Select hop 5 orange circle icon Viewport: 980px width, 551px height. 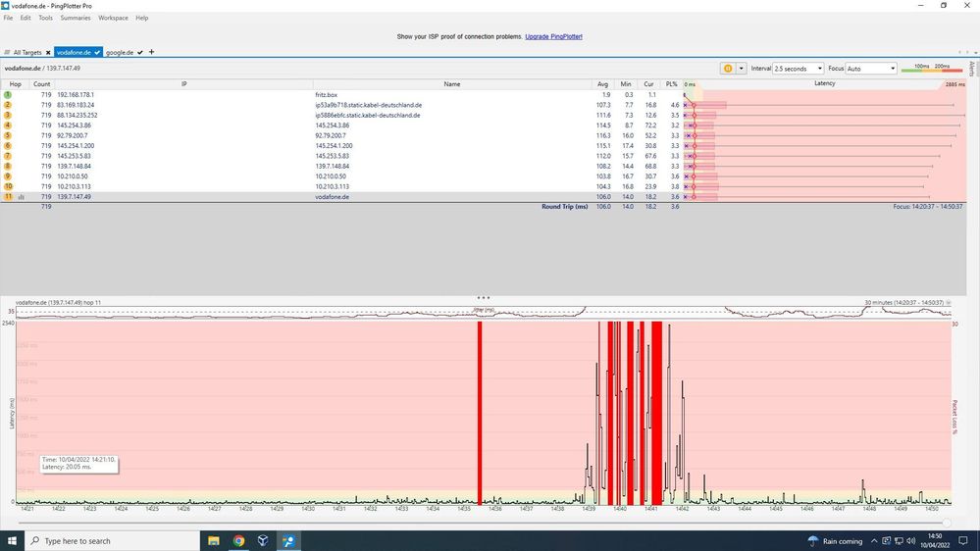point(8,135)
